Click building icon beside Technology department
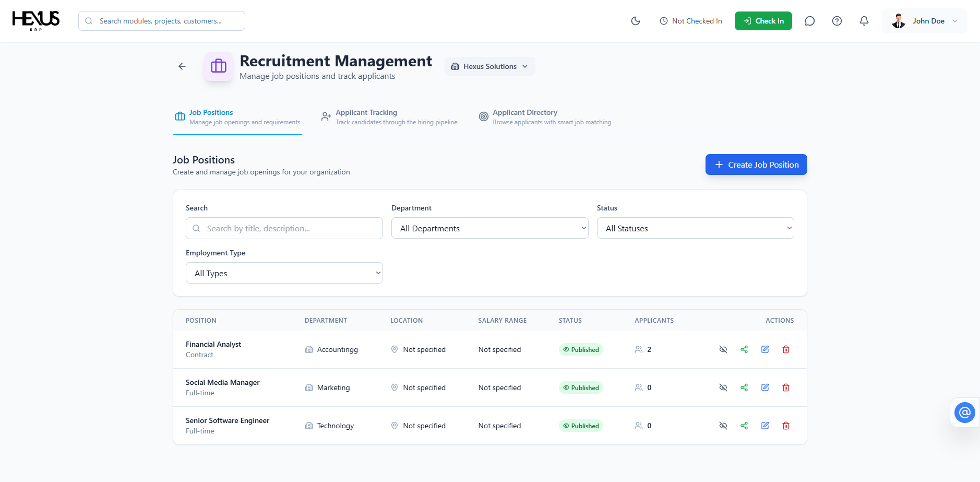The image size is (980, 482). [x=309, y=426]
